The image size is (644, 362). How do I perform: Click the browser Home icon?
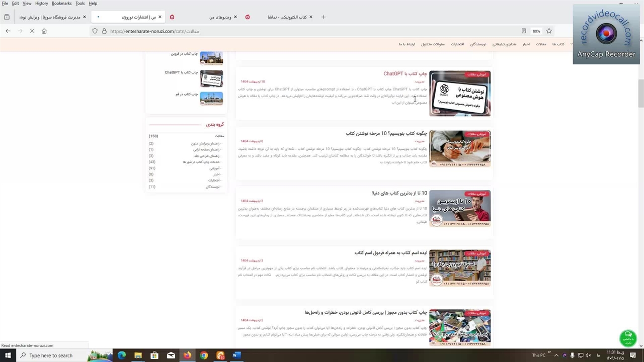click(44, 31)
